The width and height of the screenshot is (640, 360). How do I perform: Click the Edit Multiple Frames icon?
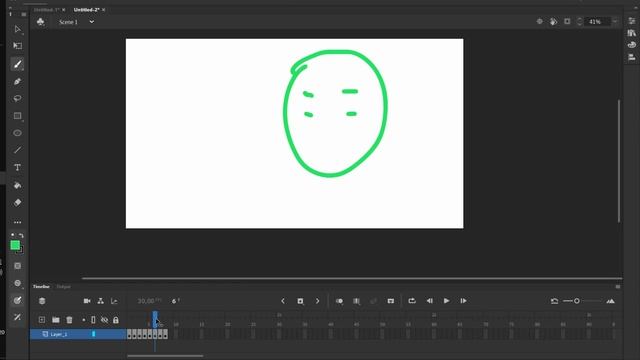(356, 301)
